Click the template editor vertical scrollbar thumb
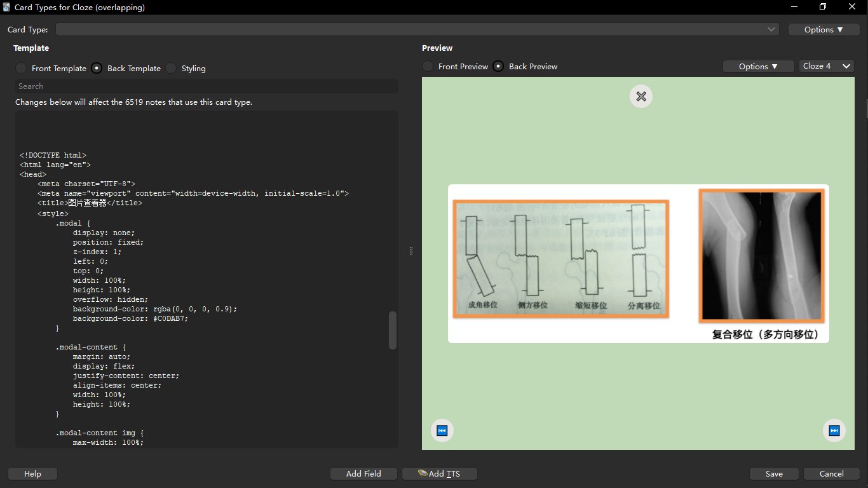 point(393,330)
